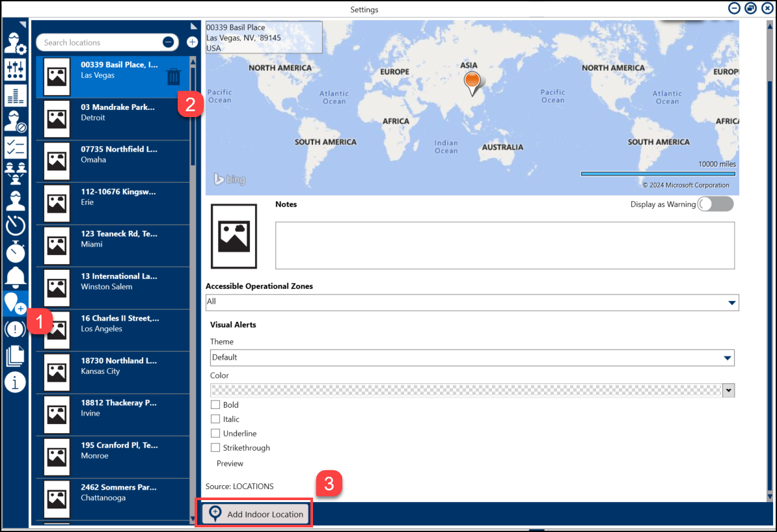Open the Color picker dropdown

[x=729, y=390]
